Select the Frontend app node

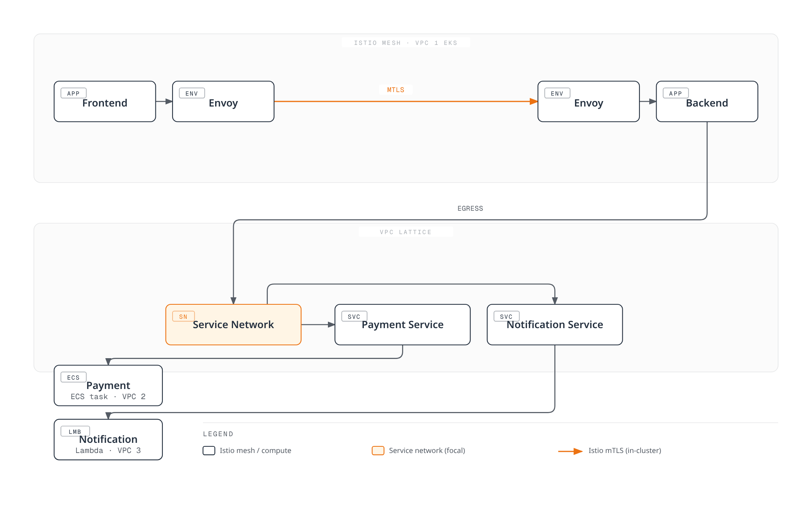coord(105,101)
